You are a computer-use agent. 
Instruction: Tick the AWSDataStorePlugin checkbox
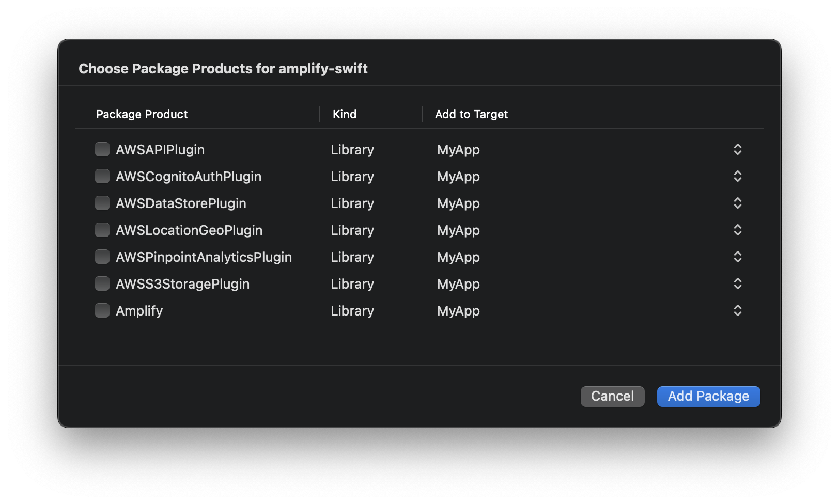(102, 203)
